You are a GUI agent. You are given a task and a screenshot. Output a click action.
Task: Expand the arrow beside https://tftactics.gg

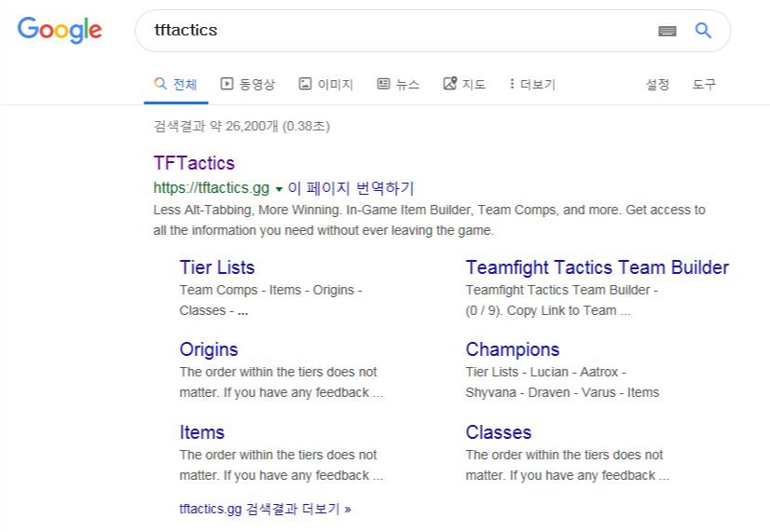click(x=279, y=189)
